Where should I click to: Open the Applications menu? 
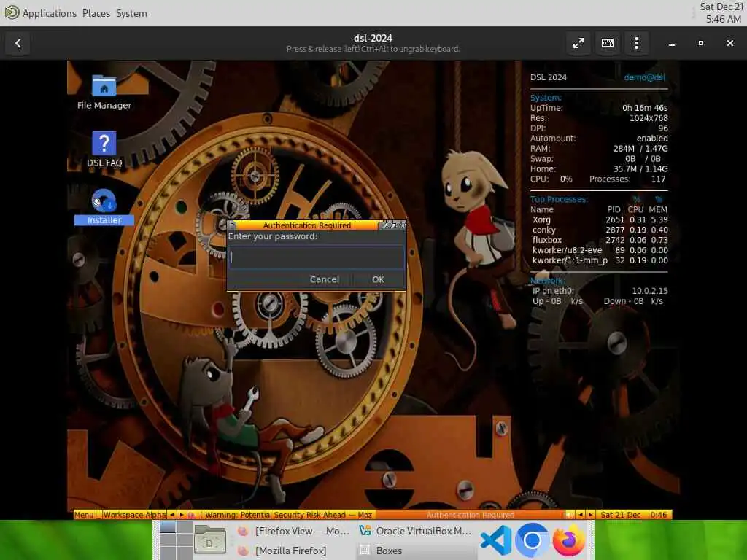pyautogui.click(x=50, y=13)
